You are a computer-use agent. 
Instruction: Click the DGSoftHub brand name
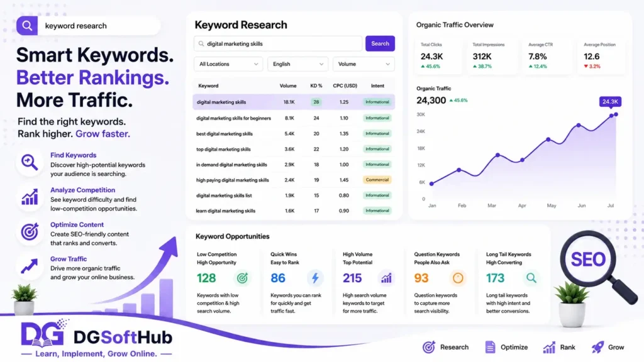(x=123, y=337)
